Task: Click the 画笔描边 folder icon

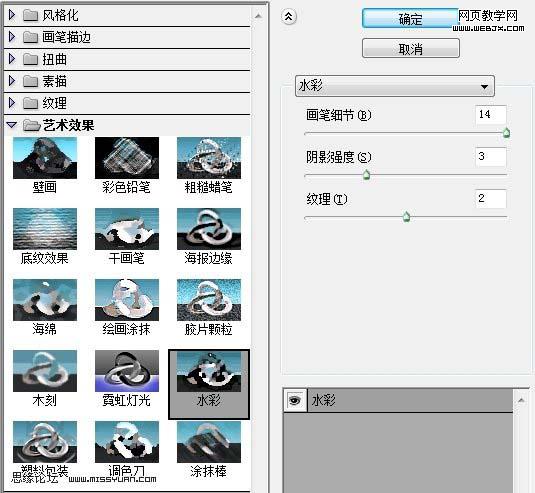Action: [30, 37]
